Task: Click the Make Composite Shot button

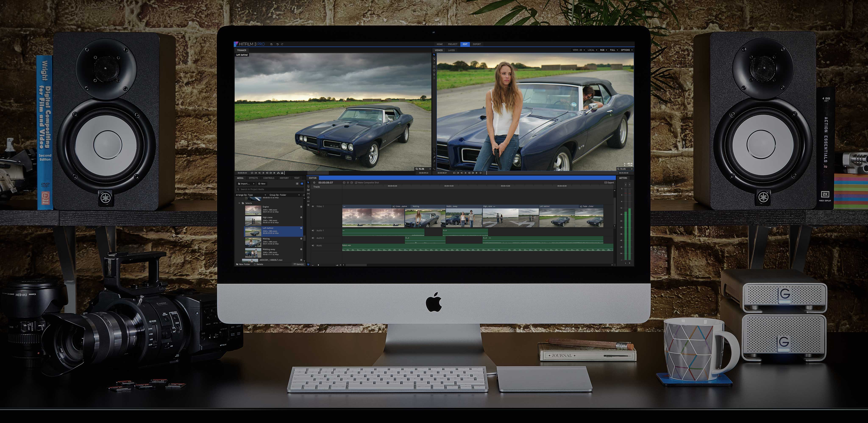Action: coord(367,183)
